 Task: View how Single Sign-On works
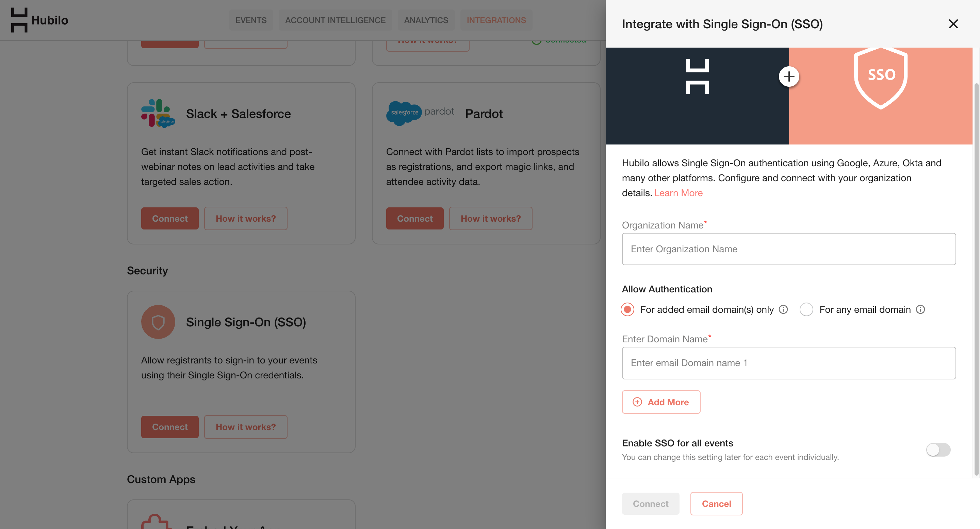point(246,427)
